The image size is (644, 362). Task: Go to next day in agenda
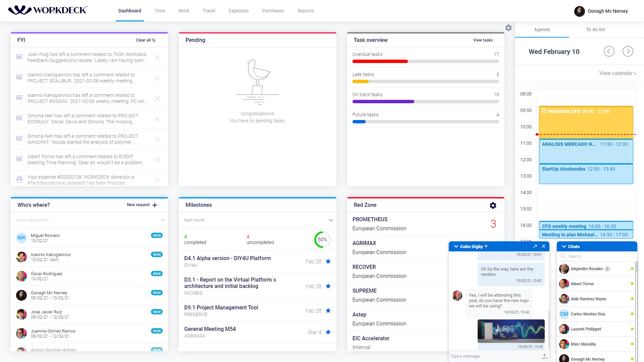coord(628,51)
